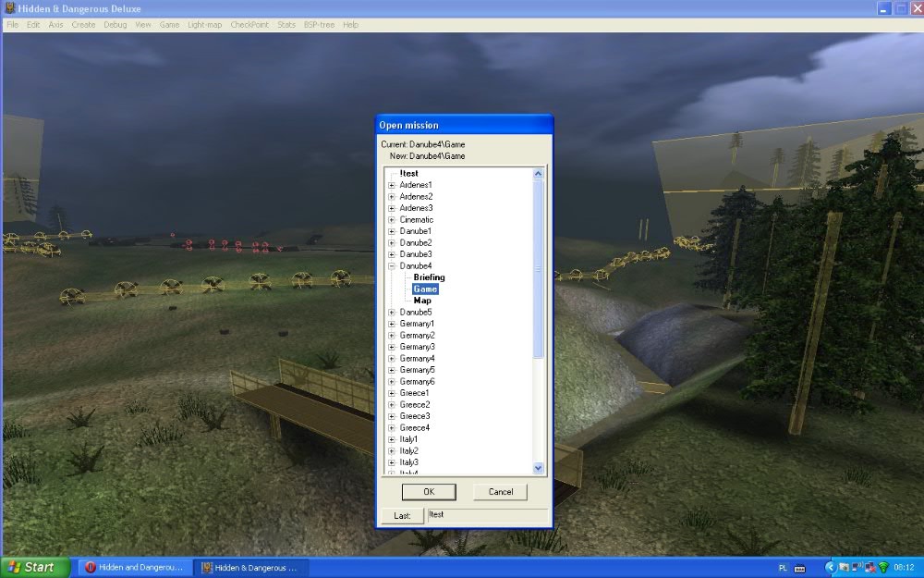Open the Light-map menu
Image resolution: width=924 pixels, height=578 pixels.
coord(204,25)
